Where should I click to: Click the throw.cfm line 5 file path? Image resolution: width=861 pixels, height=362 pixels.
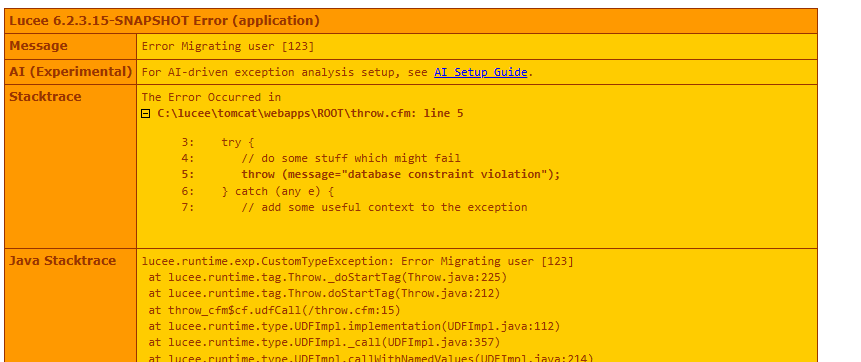click(310, 114)
